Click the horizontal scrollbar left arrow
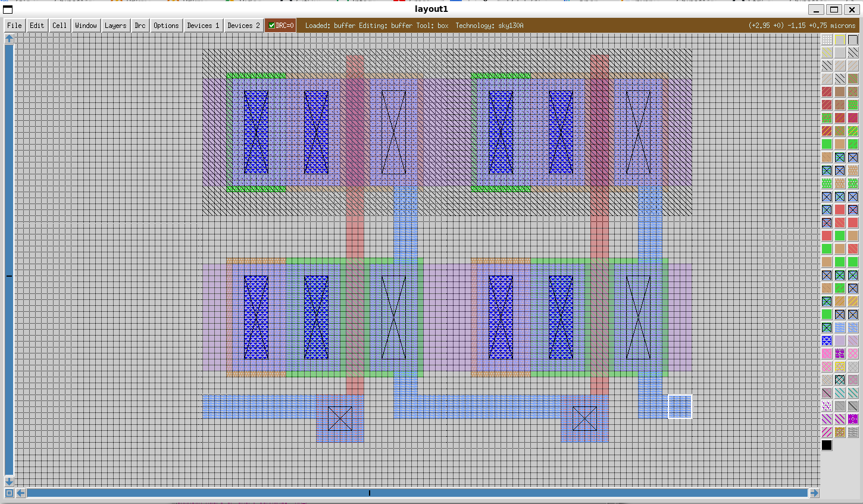Image resolution: width=863 pixels, height=504 pixels. click(x=21, y=493)
